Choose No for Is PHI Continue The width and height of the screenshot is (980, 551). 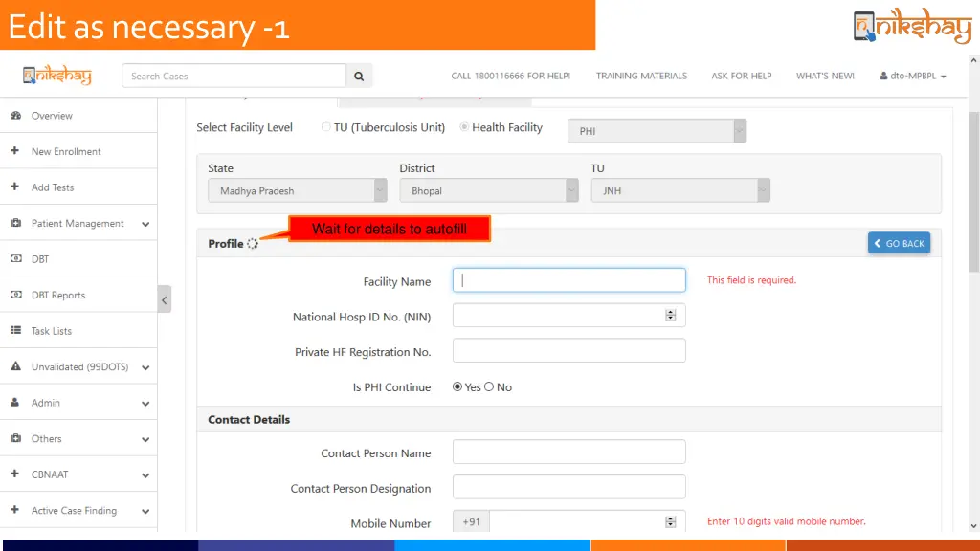489,387
